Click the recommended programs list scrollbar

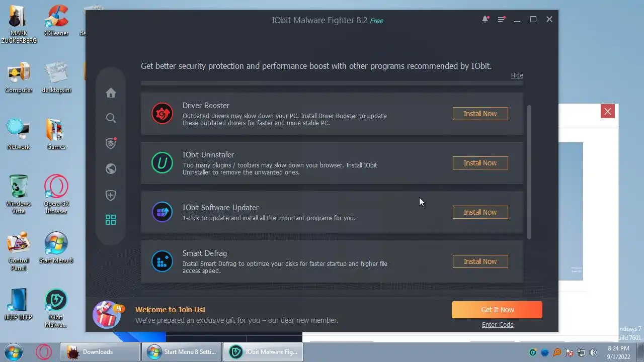click(x=529, y=172)
